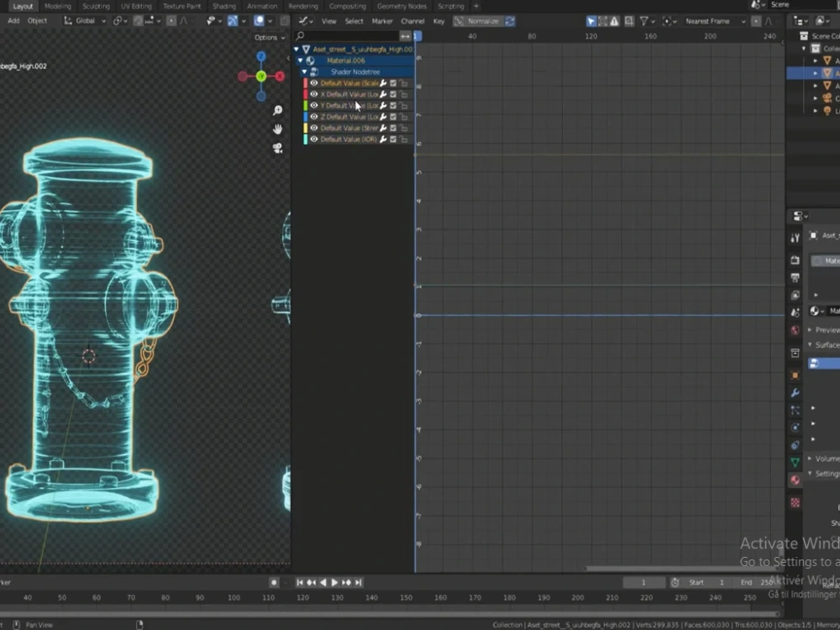Click the wrench icon on Default Value (IOR) channel
The image size is (840, 630).
coord(383,139)
